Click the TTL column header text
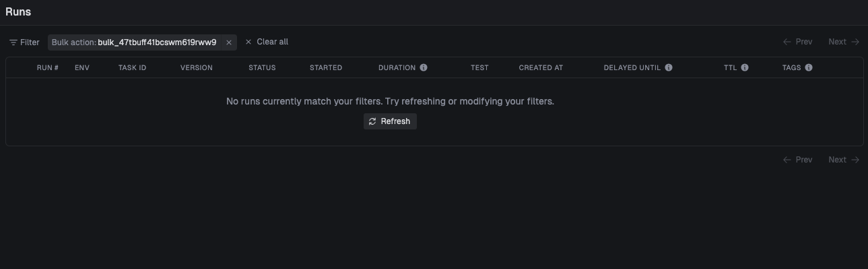868x269 pixels. [731, 67]
